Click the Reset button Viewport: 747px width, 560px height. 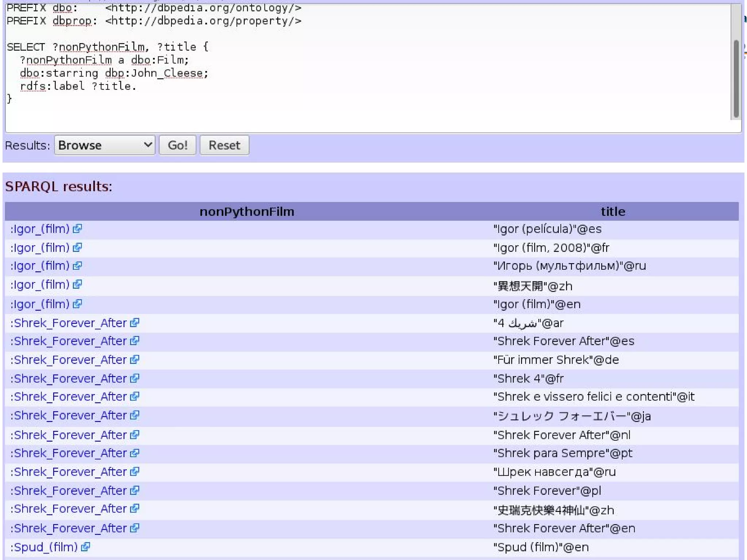pyautogui.click(x=224, y=145)
